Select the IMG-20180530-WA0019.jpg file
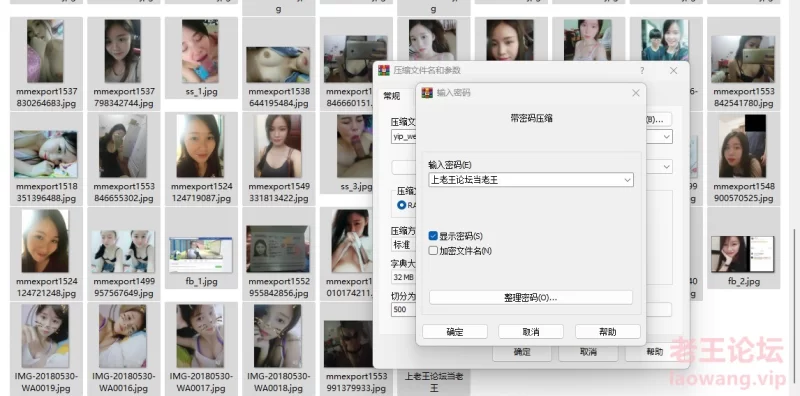The height and width of the screenshot is (396, 800). tap(46, 349)
